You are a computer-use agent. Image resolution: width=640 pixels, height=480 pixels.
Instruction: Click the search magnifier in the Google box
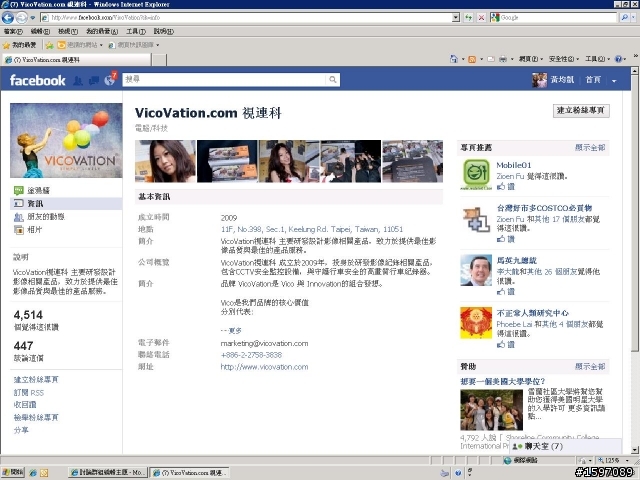(624, 18)
